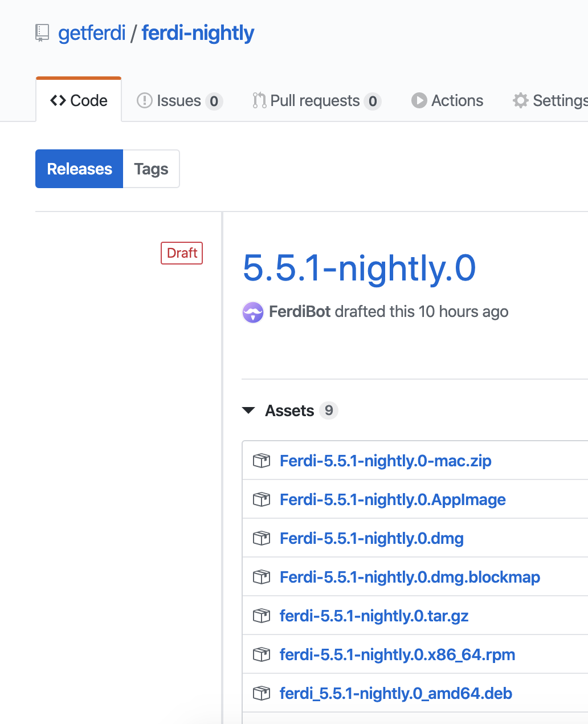Screen dimensions: 588x724
Task: Click package icon beside x86_64.rpm asset
Action: 262,654
